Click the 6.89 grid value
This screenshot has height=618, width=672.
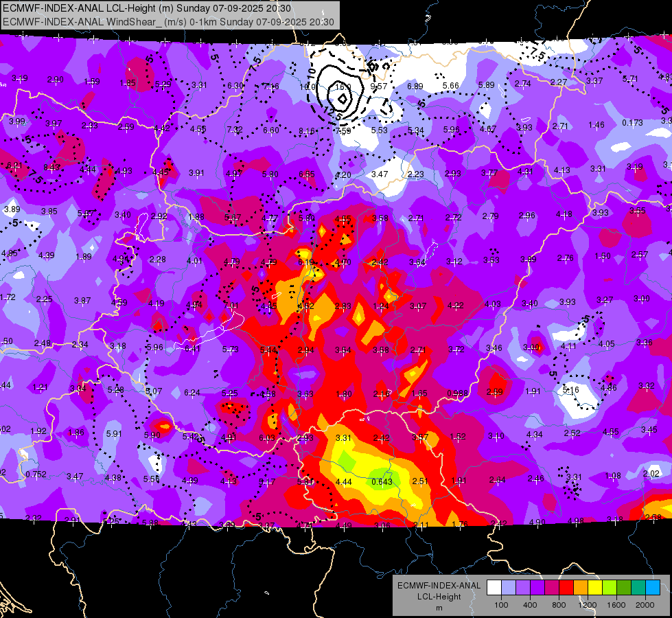tap(415, 87)
